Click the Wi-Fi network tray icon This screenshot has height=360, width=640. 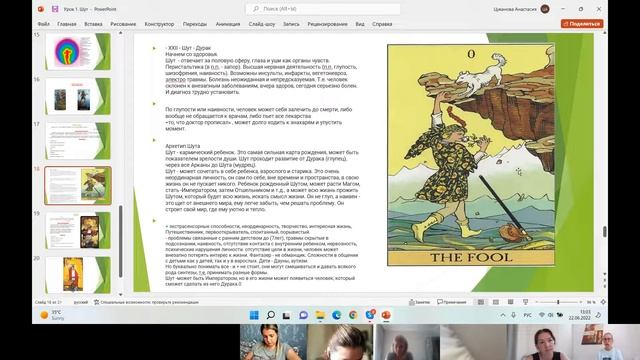pos(542,315)
